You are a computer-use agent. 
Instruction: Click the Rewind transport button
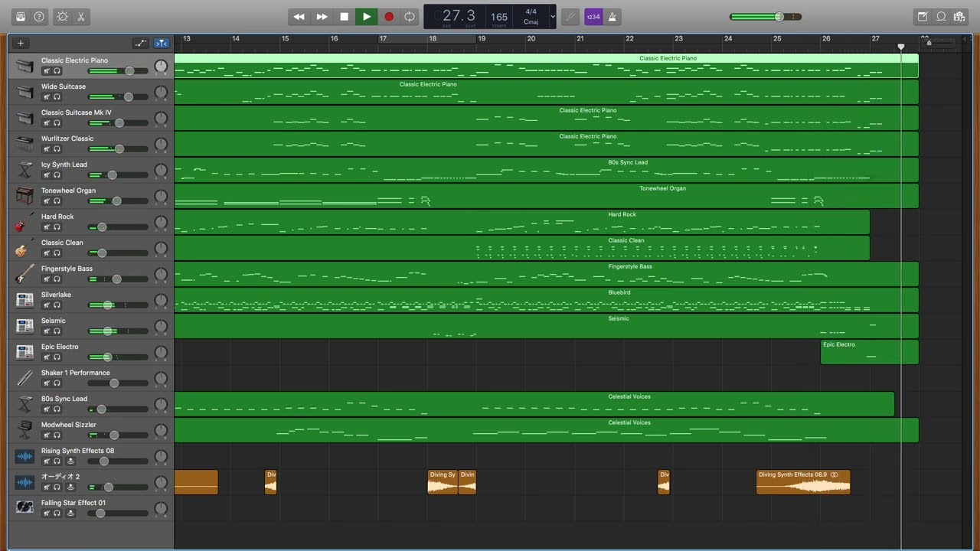click(x=299, y=16)
